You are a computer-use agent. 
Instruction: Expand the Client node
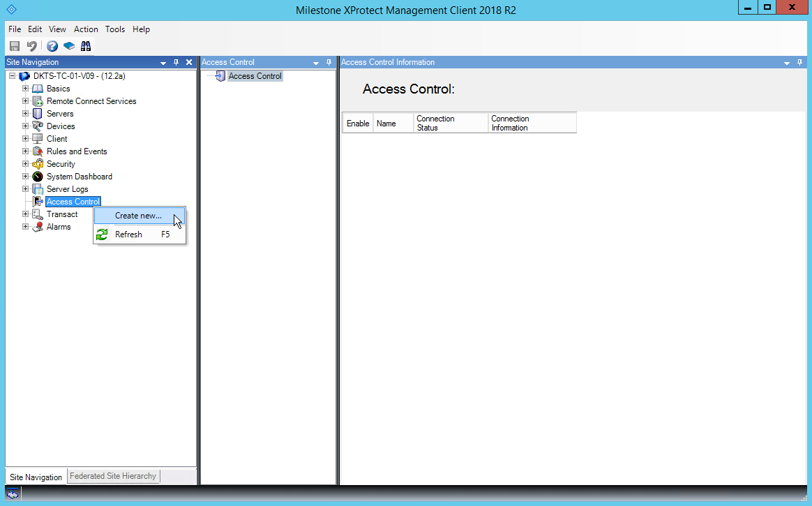coord(25,139)
